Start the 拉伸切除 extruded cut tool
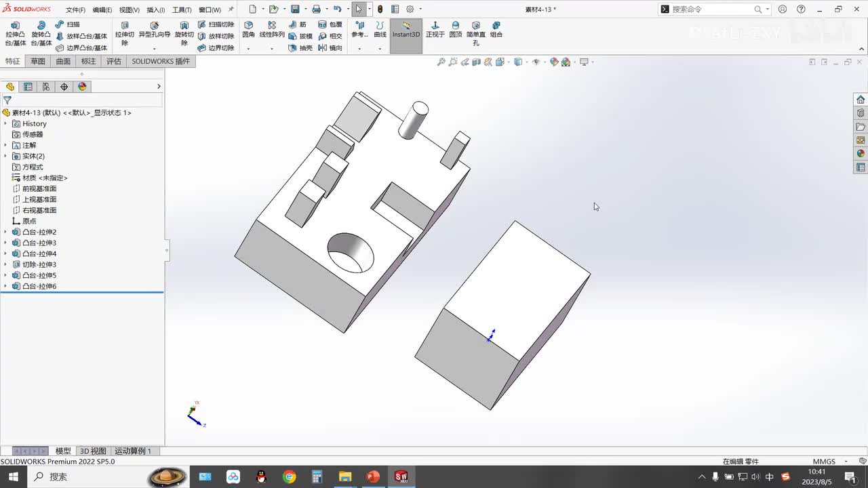The width and height of the screenshot is (868, 488). 125,34
